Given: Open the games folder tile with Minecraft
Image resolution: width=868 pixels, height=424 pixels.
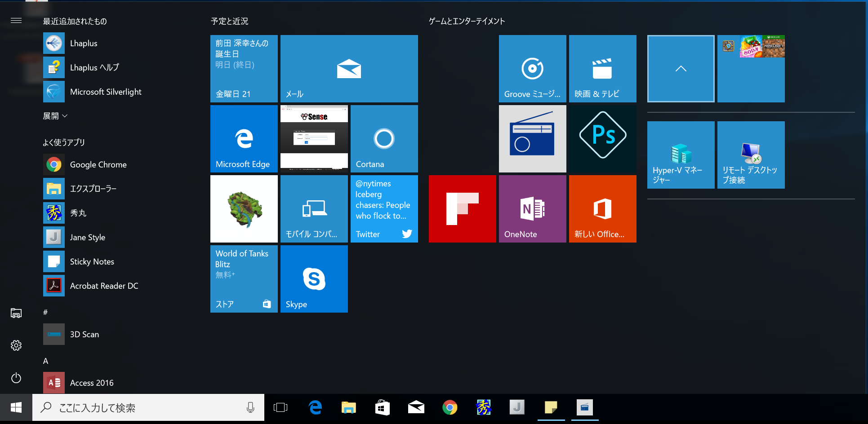Looking at the screenshot, I should pos(751,69).
